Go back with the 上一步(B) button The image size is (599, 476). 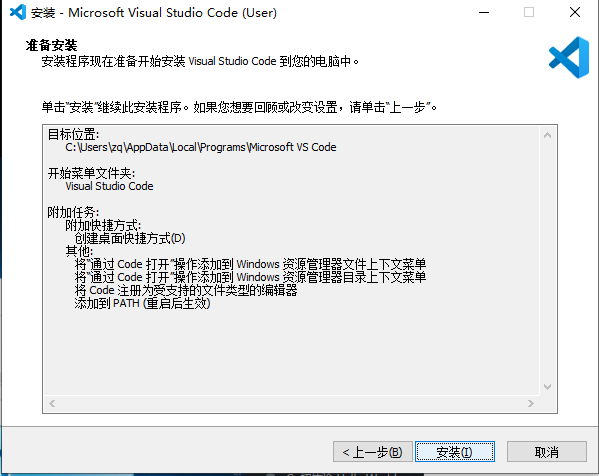click(373, 452)
